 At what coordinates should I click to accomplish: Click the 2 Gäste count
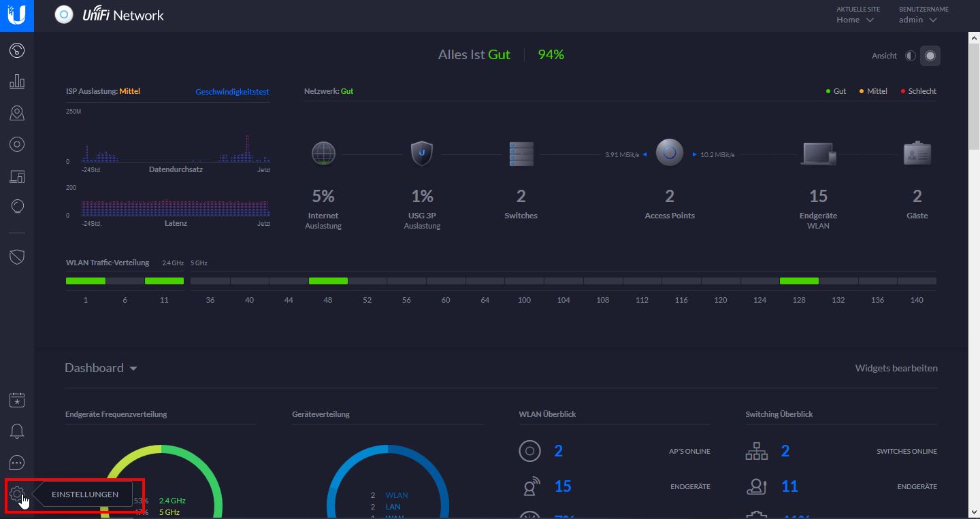(x=917, y=197)
